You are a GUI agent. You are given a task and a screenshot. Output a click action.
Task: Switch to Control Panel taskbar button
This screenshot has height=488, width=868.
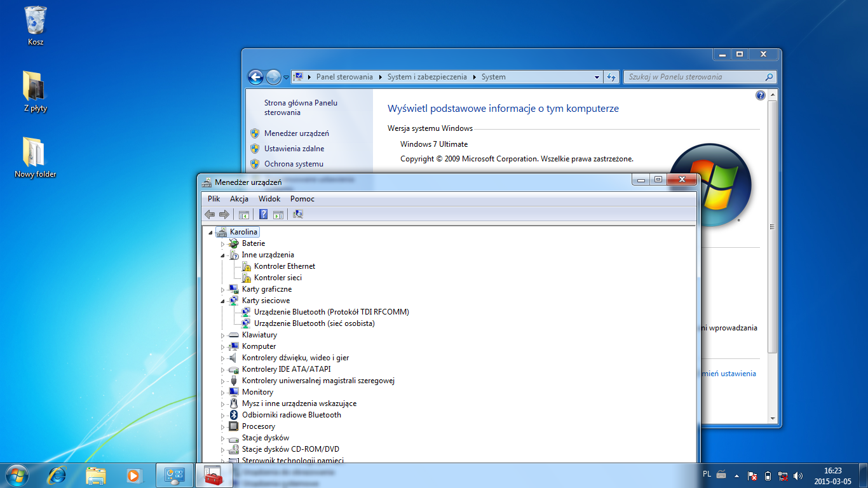(174, 475)
